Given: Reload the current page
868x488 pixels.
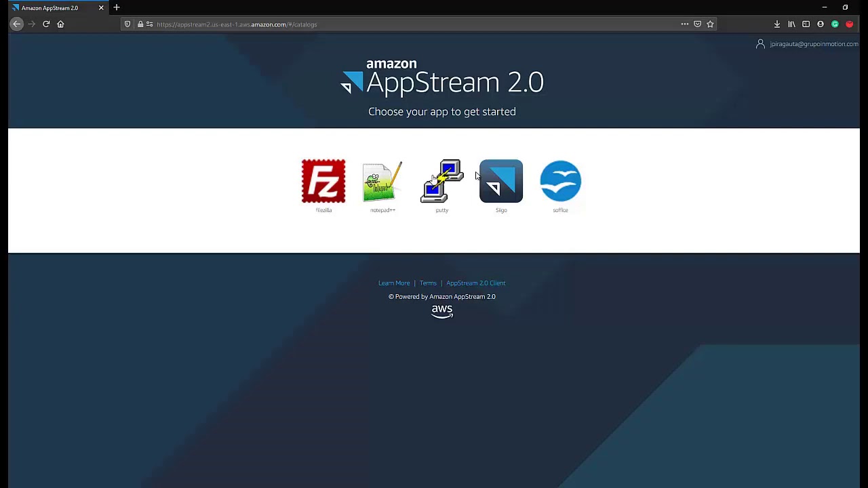Looking at the screenshot, I should tap(46, 24).
